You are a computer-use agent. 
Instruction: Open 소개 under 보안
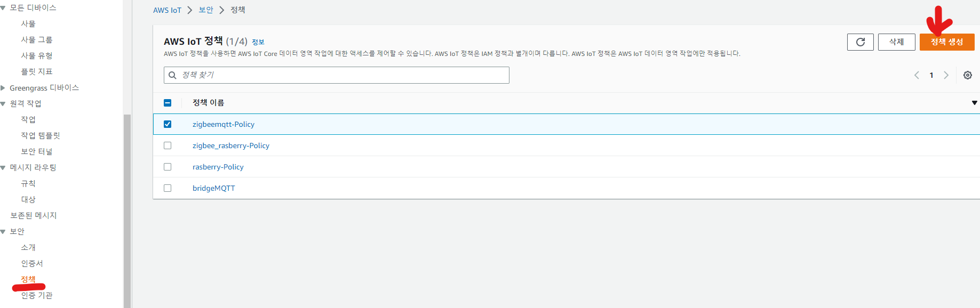28,248
